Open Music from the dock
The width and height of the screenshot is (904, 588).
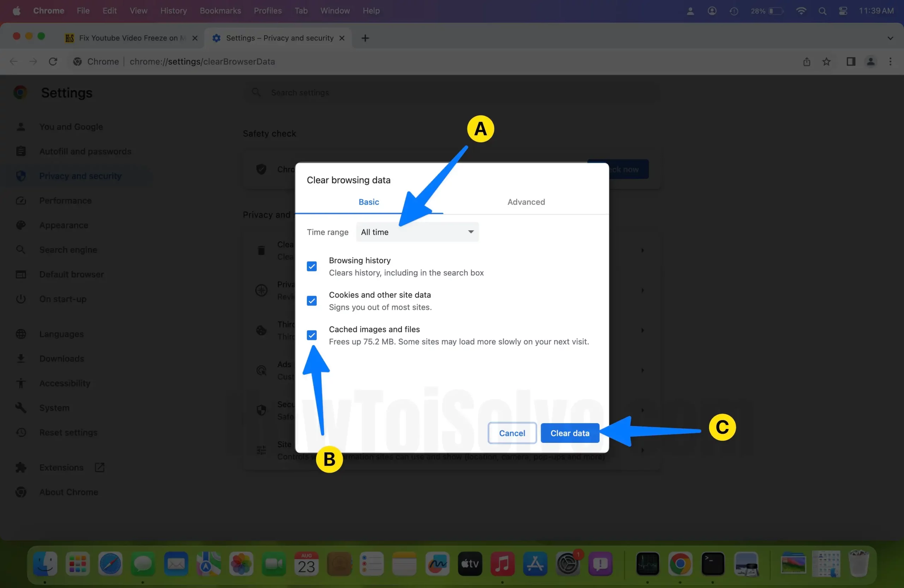(502, 563)
